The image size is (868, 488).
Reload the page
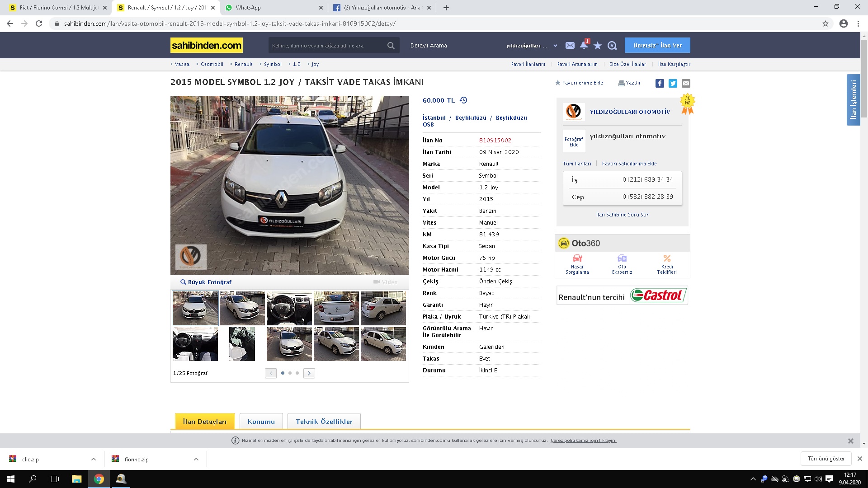pos(39,23)
